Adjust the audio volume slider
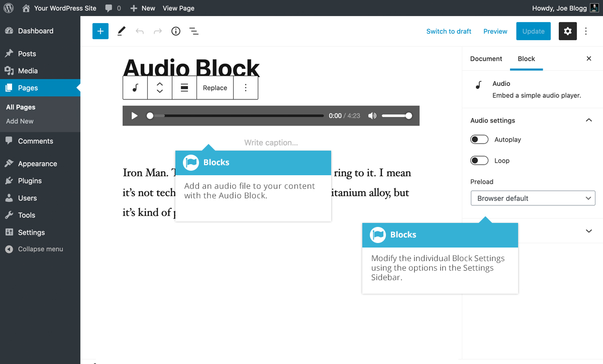Viewport: 603px width, 364px height. pos(397,115)
